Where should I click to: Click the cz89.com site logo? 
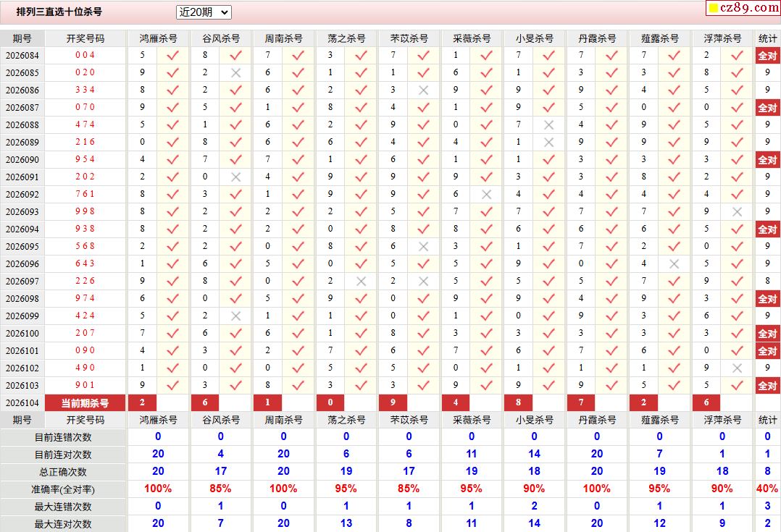[743, 7]
